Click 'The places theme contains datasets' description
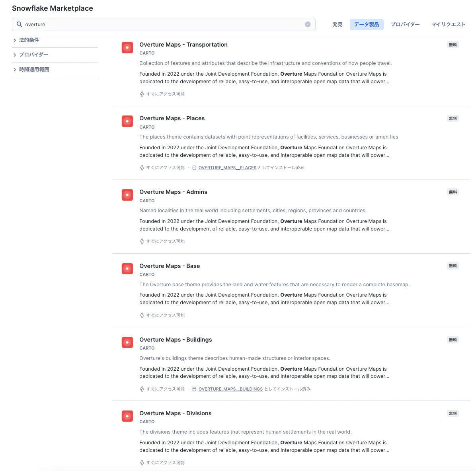This screenshot has width=476, height=471. (269, 137)
